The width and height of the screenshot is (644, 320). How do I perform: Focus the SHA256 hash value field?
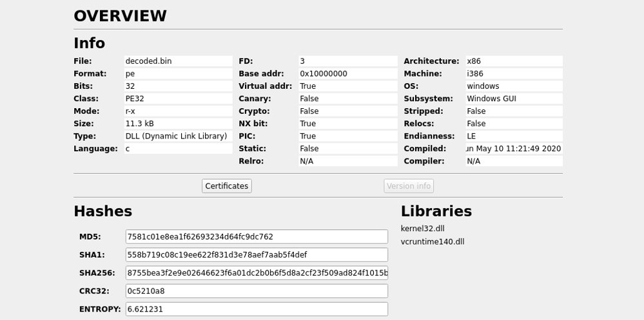click(x=257, y=273)
